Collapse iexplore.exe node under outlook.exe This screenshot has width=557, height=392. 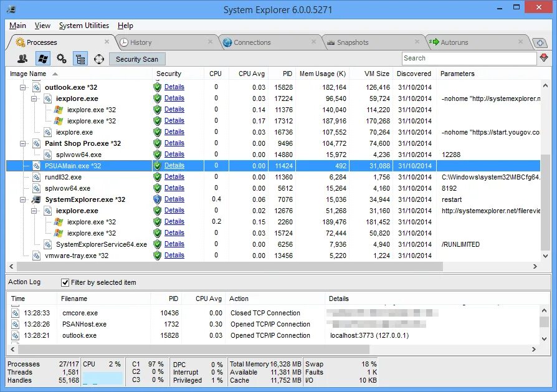34,99
